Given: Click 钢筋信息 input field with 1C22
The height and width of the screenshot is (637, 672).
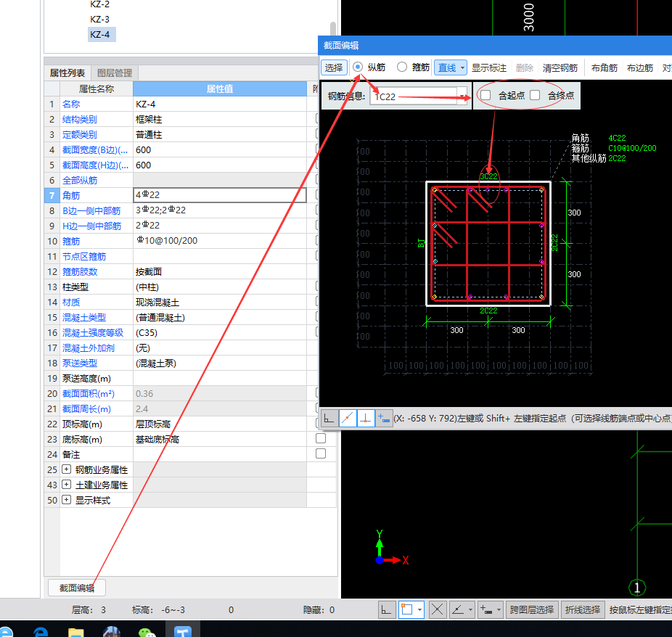Looking at the screenshot, I should 414,96.
